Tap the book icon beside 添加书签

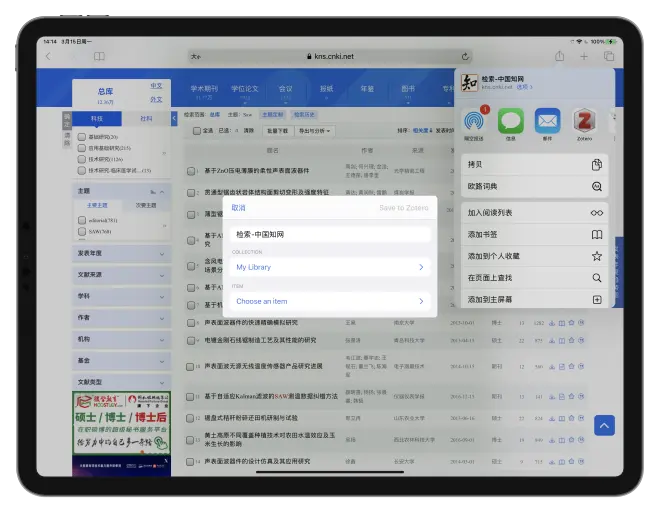596,235
